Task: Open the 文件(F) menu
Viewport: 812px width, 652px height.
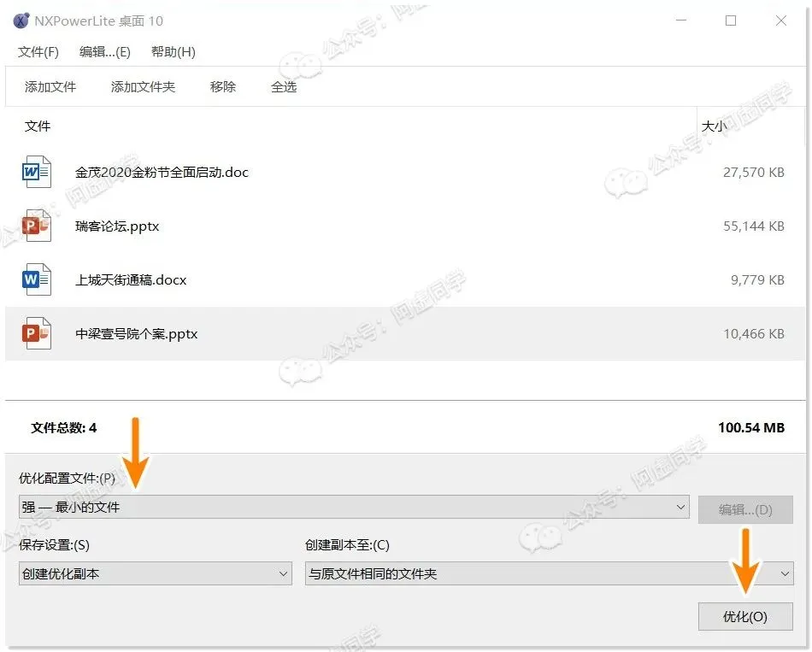Action: click(x=38, y=52)
